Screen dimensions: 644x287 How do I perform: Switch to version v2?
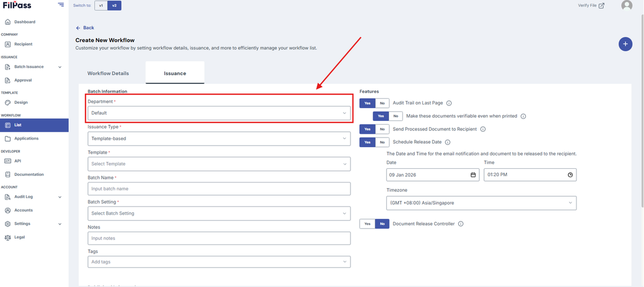[114, 5]
